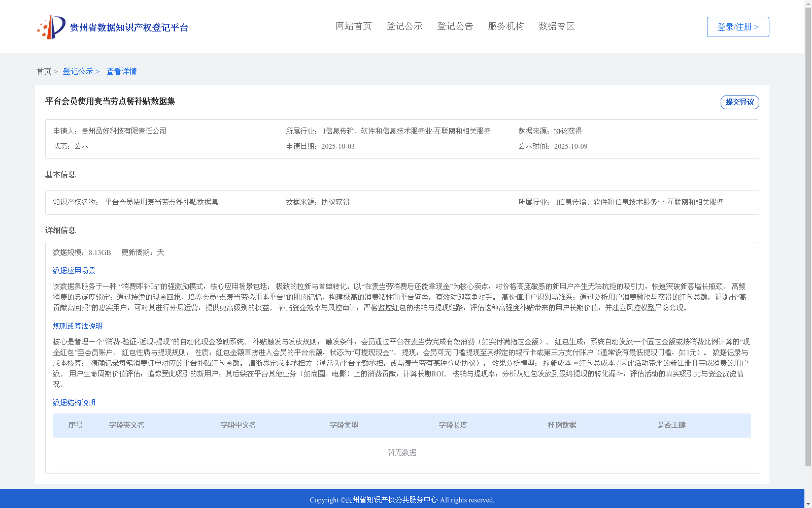Click the 数据规模 8.13GB value
The width and height of the screenshot is (812, 508).
[100, 252]
